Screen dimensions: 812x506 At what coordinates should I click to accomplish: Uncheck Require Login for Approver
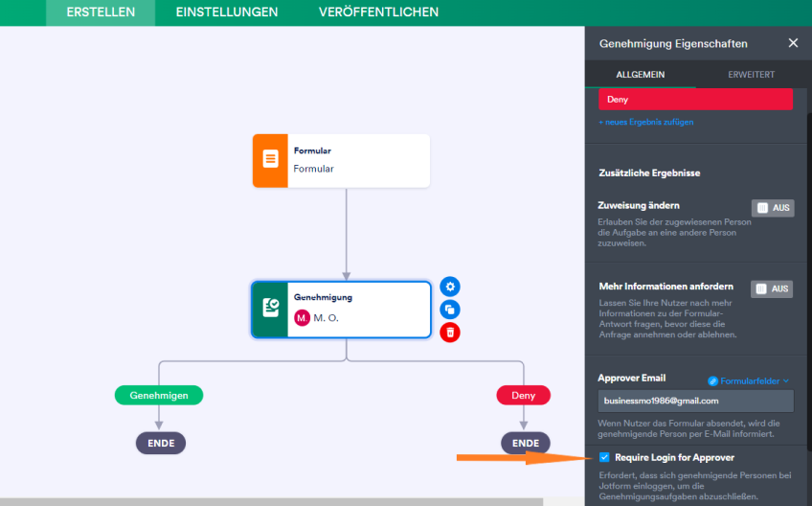pyautogui.click(x=604, y=457)
